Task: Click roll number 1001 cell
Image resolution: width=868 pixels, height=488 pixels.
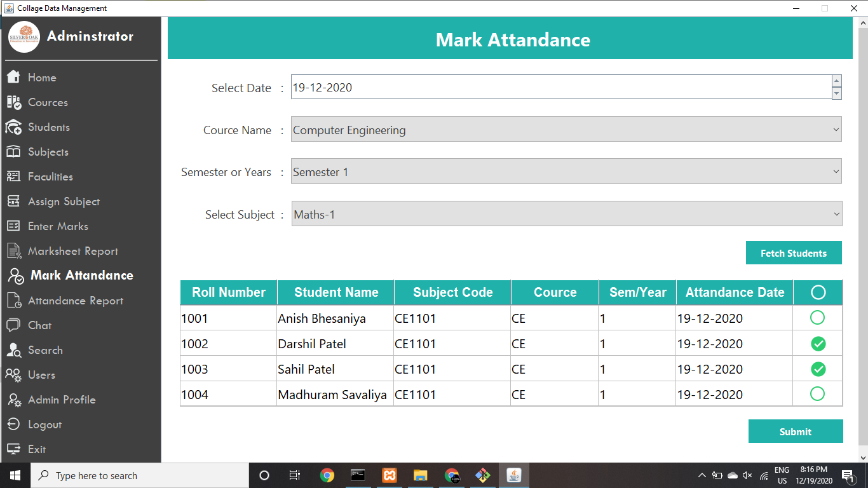Action: click(x=229, y=318)
